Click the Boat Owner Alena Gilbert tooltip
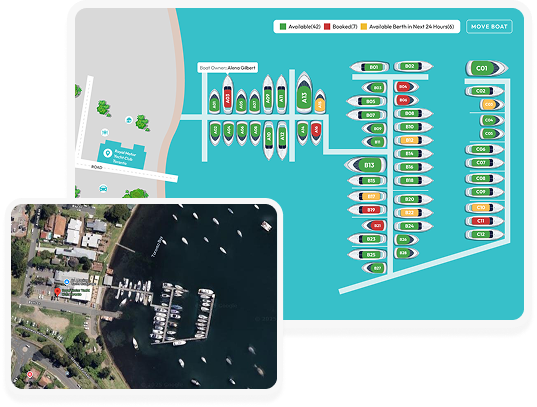537x407 pixels. click(227, 68)
